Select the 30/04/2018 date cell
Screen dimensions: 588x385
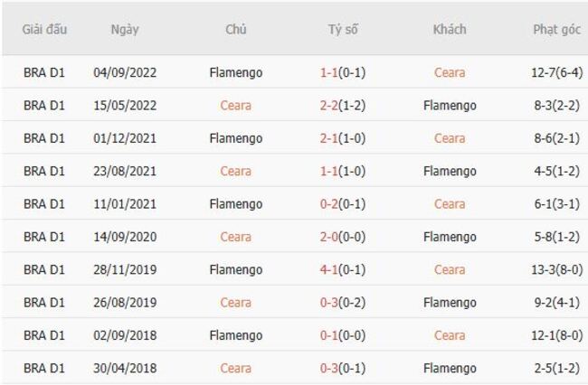click(x=125, y=368)
